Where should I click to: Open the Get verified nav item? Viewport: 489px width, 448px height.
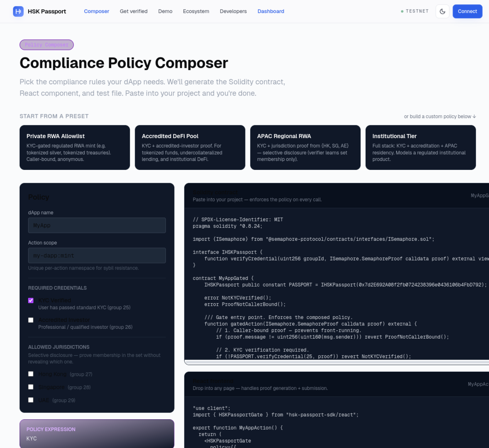click(134, 11)
